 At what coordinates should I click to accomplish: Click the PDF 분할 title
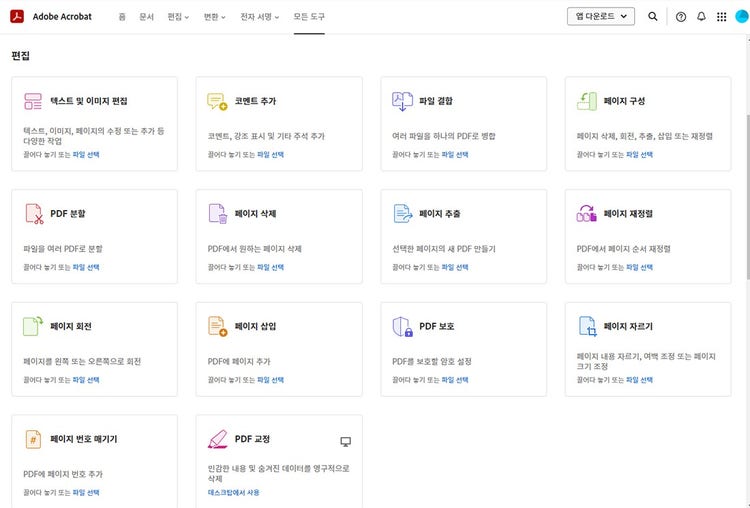pyautogui.click(x=67, y=213)
